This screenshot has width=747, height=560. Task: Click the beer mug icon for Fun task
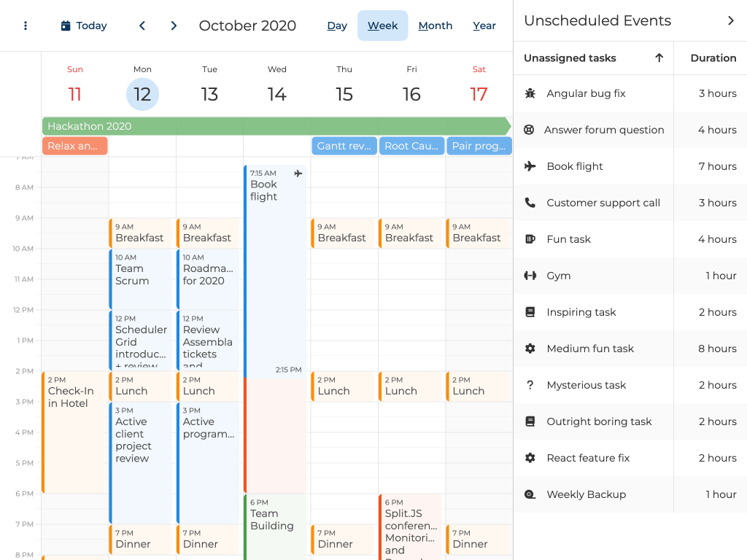(x=530, y=239)
